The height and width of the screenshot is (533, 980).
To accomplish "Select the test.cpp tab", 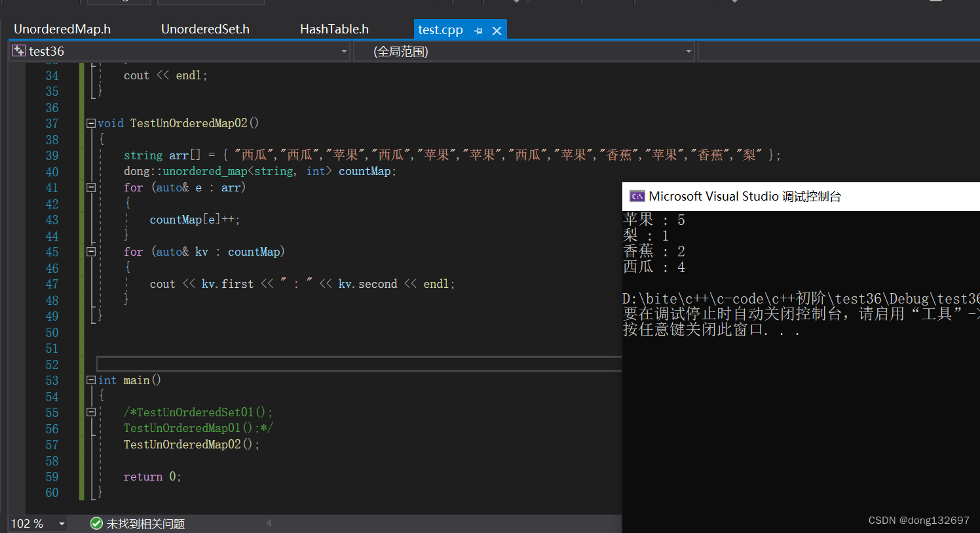I will click(440, 30).
